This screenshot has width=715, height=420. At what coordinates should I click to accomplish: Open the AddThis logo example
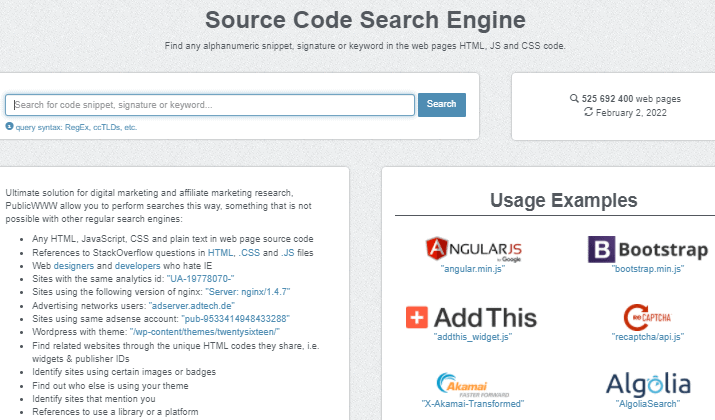(471, 317)
